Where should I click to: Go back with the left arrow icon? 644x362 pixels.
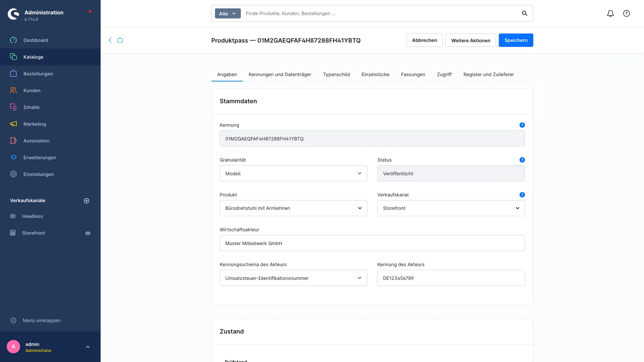(x=110, y=40)
